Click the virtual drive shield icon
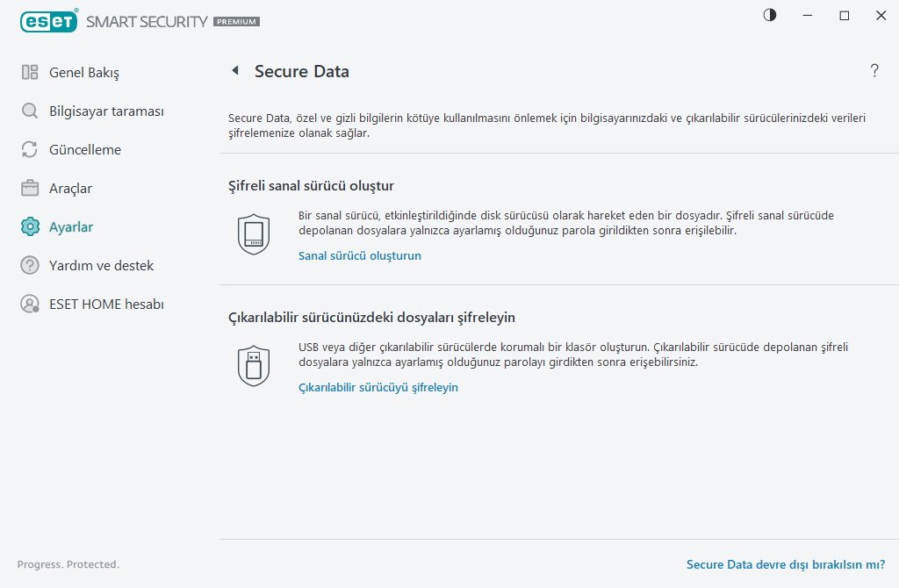 click(x=253, y=232)
